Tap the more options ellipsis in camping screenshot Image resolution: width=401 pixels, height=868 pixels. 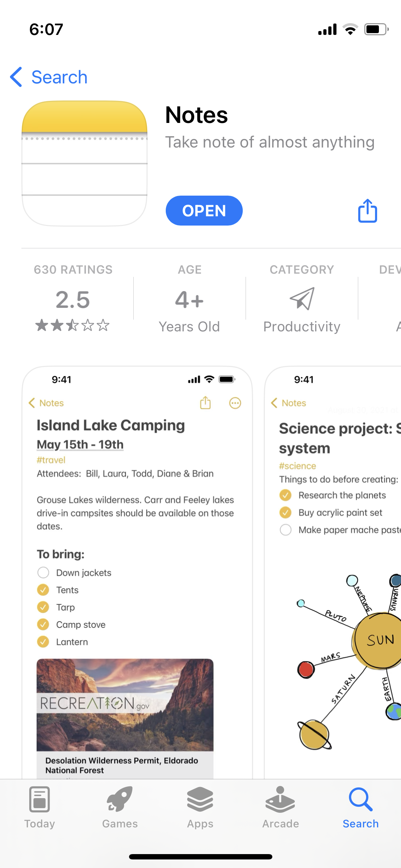tap(235, 403)
